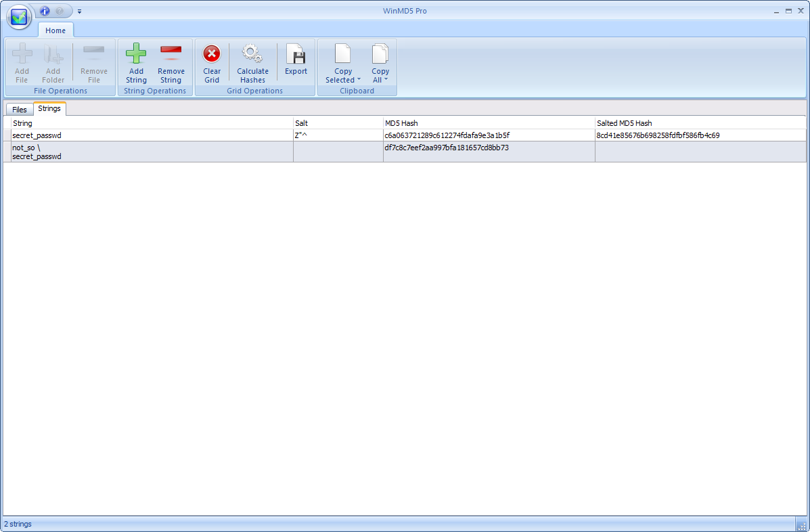The width and height of the screenshot is (810, 532).
Task: Select the Home ribbon tab
Action: coord(55,30)
